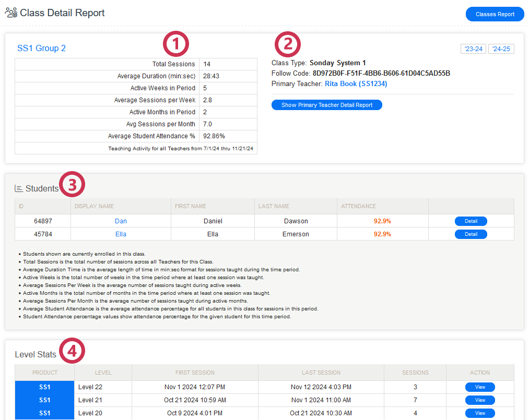Open student Dan's display name link
The width and height of the screenshot is (529, 420).
121,221
